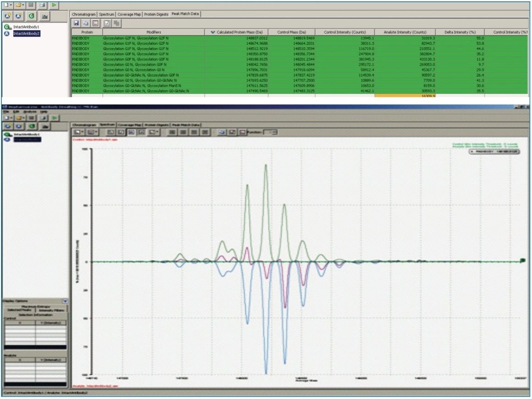Click the Print icon in upper window
The image size is (532, 399).
(x=42, y=5)
